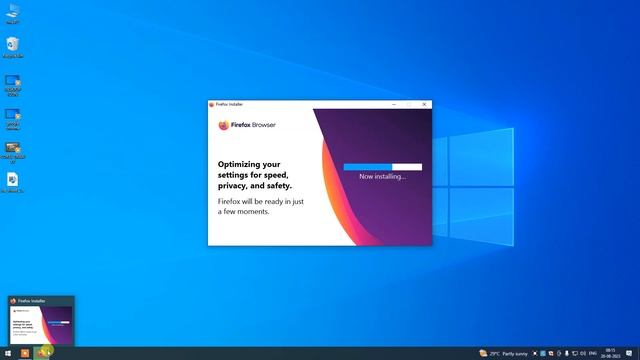Select the document file icon on desktop

pyautogui.click(x=13, y=182)
